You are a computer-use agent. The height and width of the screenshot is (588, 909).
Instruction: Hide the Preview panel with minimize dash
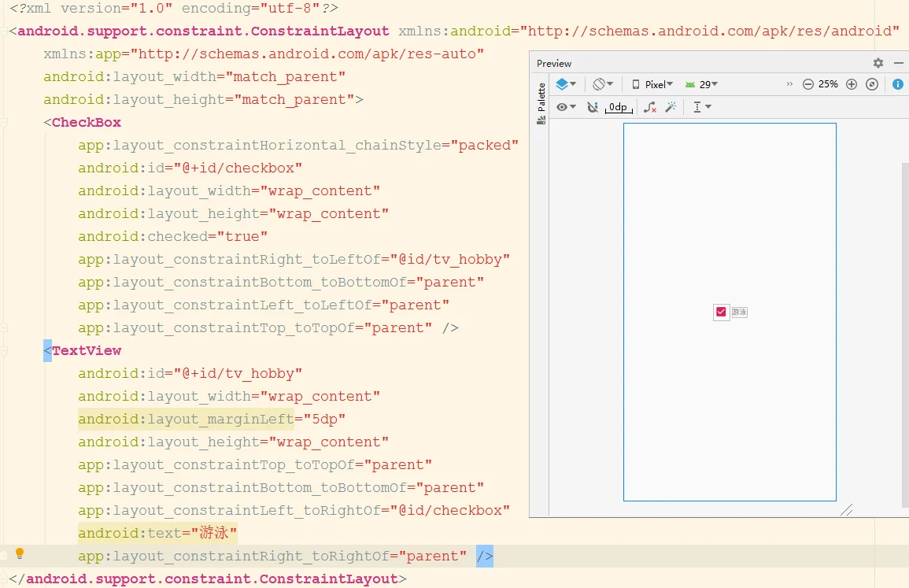tap(899, 63)
